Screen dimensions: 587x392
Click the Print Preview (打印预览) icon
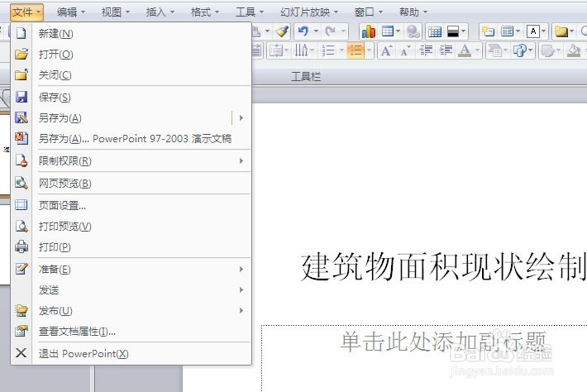(x=21, y=226)
